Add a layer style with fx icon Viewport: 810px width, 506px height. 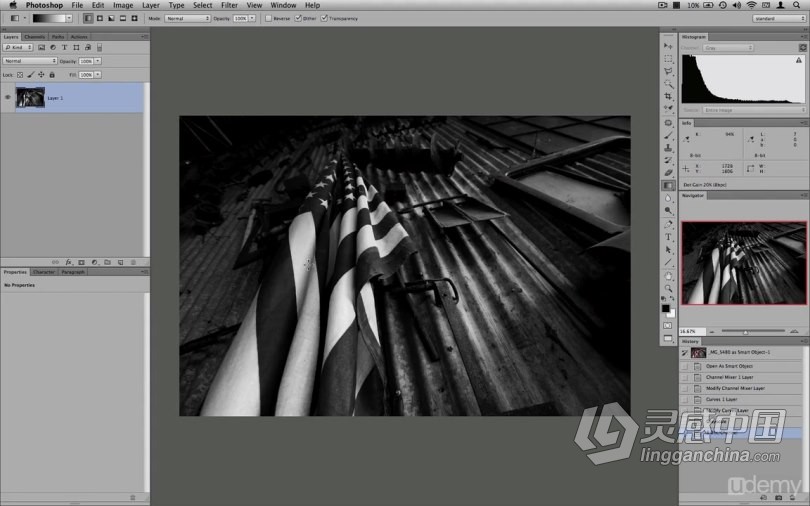[68, 262]
